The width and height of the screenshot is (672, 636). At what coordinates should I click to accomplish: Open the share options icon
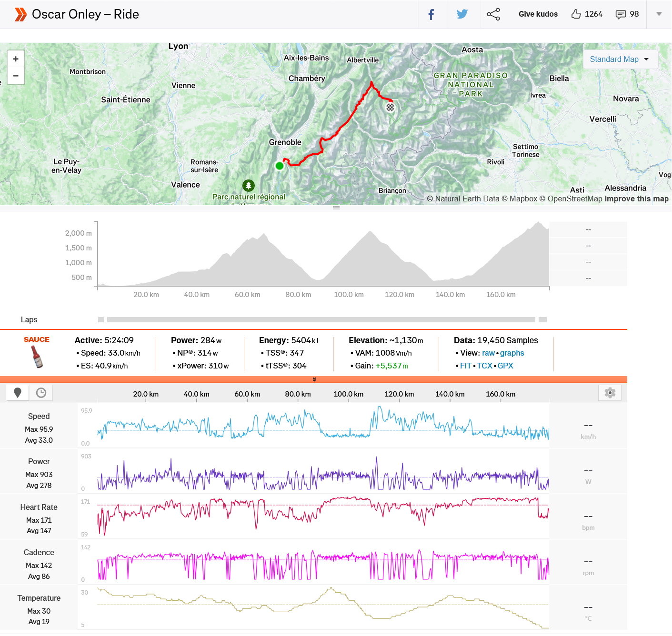(x=493, y=14)
